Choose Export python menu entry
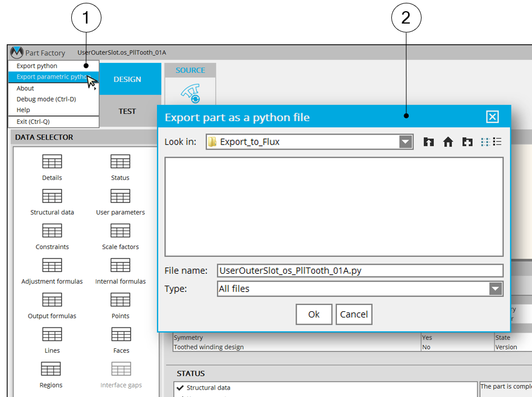 coord(37,66)
